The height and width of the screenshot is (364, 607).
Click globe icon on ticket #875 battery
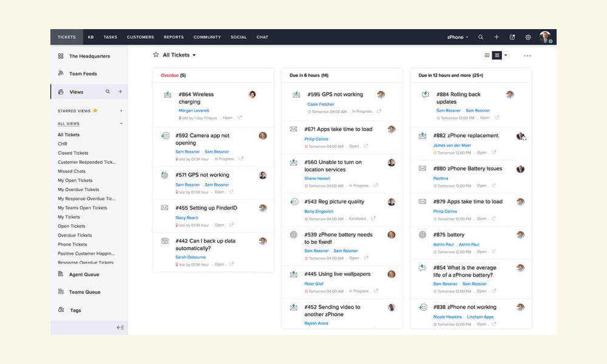click(x=422, y=234)
